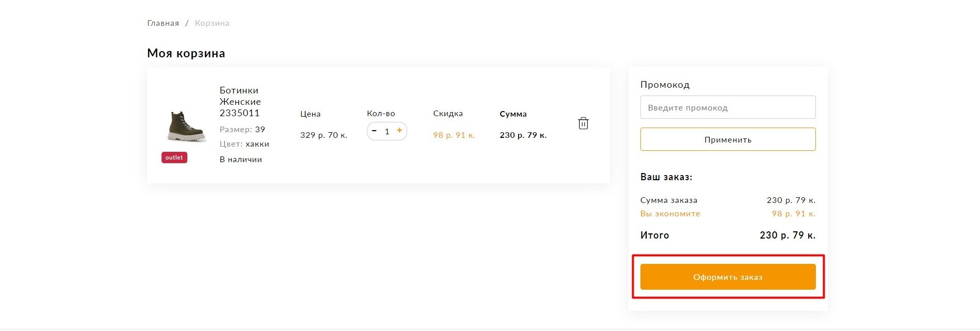This screenshot has width=980, height=331.
Task: Click the discount 98 р. 91 к. in item row
Action: tap(454, 135)
